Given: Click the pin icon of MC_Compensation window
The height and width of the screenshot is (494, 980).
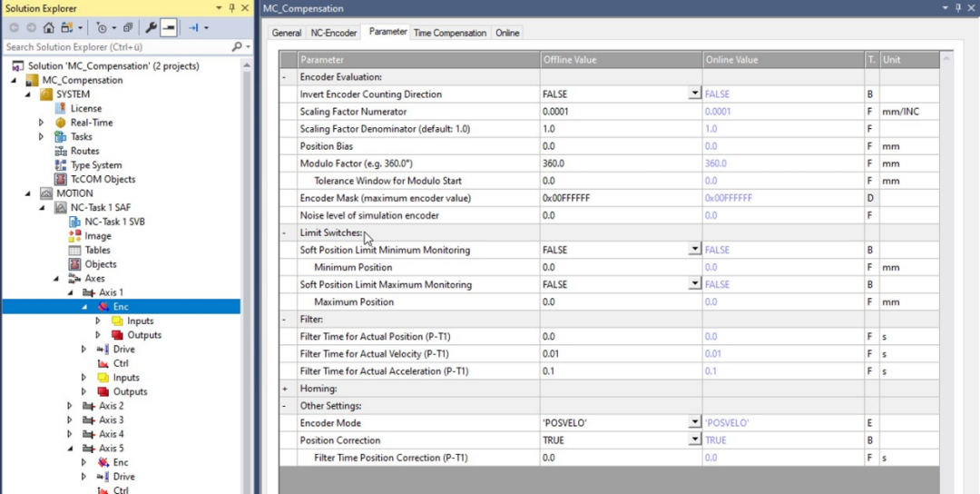Looking at the screenshot, I should point(957,8).
